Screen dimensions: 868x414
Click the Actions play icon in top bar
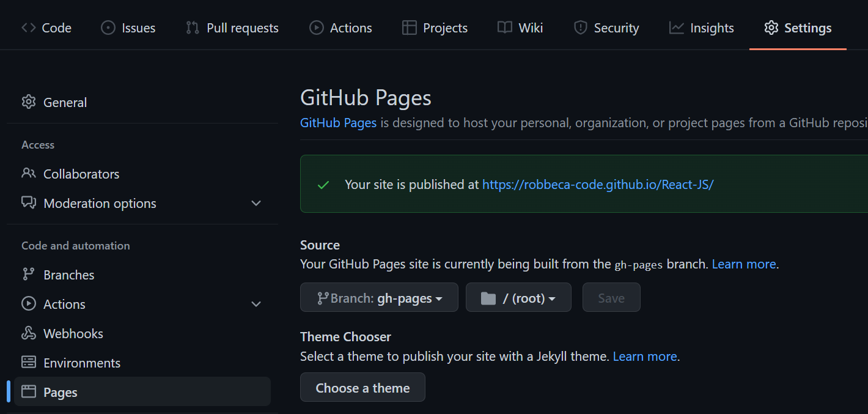[316, 28]
